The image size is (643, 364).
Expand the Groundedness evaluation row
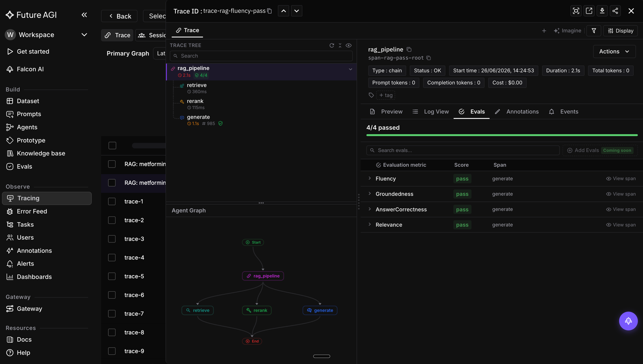[370, 194]
